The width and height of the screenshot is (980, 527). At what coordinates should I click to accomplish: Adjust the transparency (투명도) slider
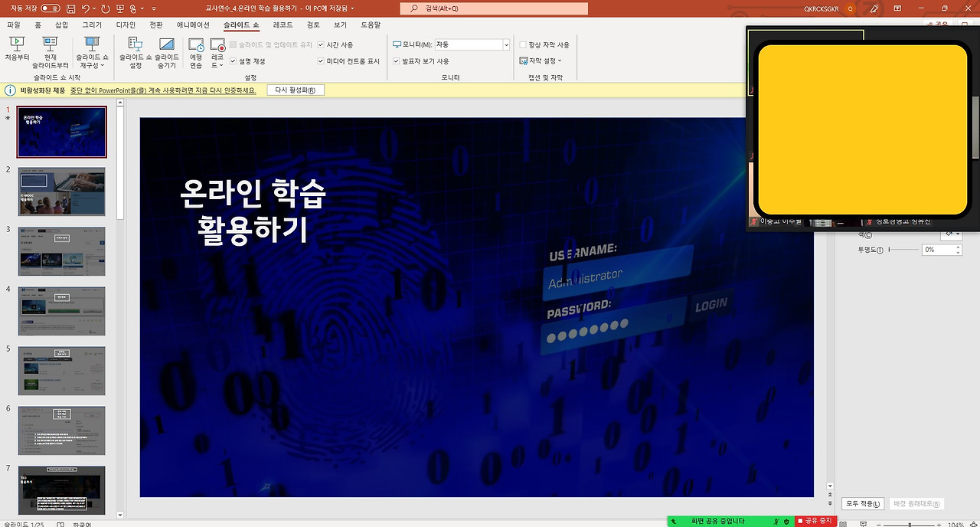point(903,250)
